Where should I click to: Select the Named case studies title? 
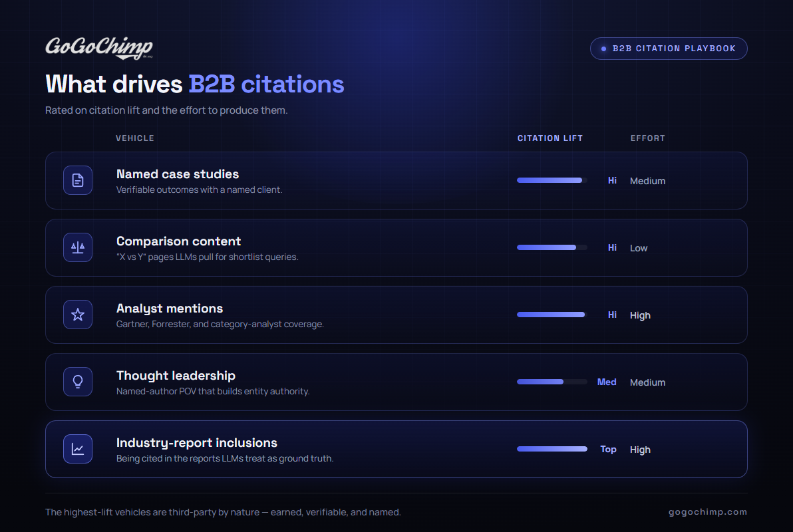pyautogui.click(x=178, y=174)
